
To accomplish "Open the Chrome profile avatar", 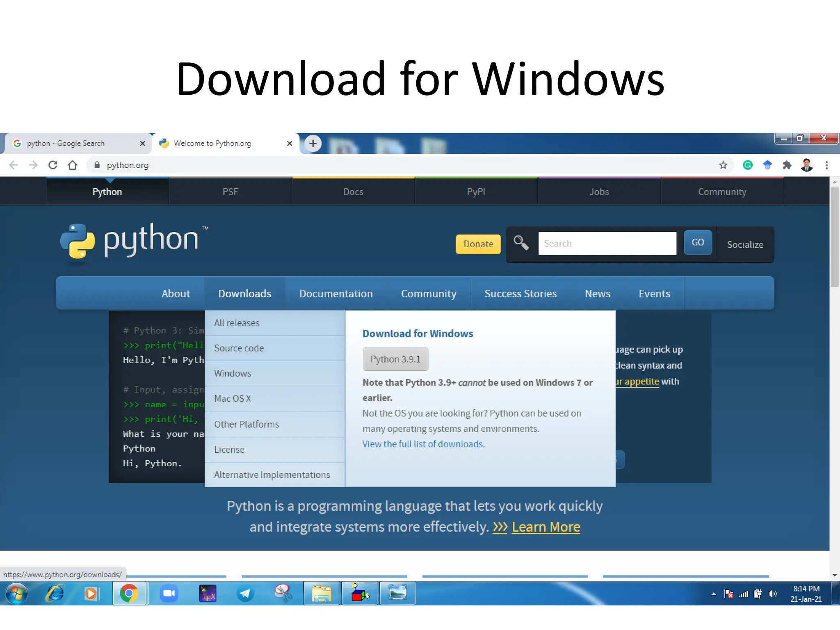I will [x=807, y=165].
